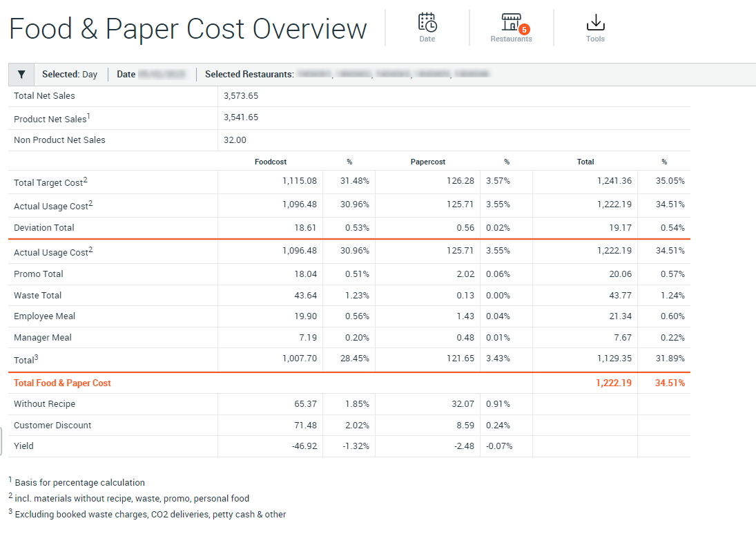Select Without Recipe foodcost value 65.37
Image resolution: width=756 pixels, height=534 pixels.
[x=306, y=403]
